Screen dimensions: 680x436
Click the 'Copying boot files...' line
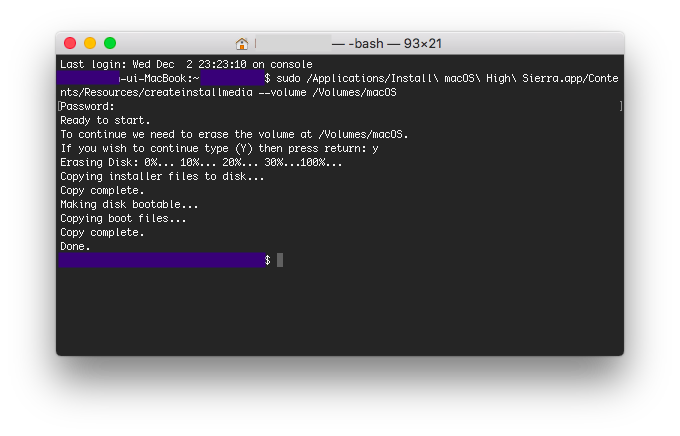click(x=123, y=218)
